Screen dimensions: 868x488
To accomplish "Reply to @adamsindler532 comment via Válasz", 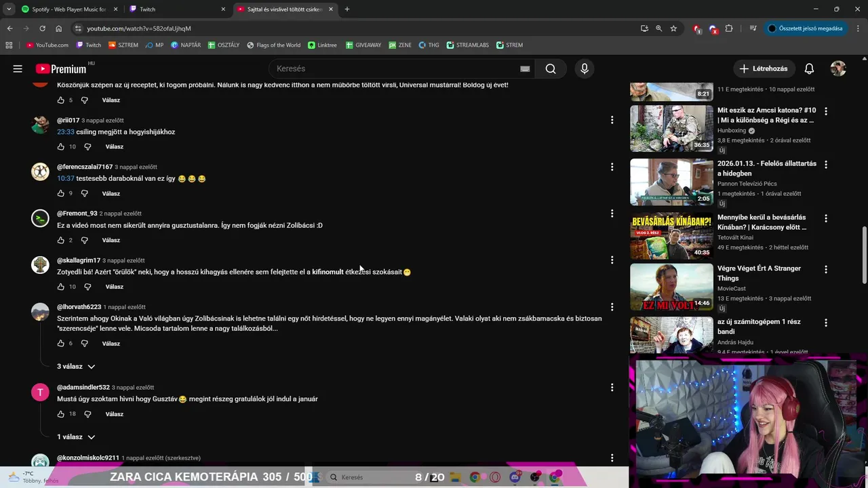I will 114,414.
